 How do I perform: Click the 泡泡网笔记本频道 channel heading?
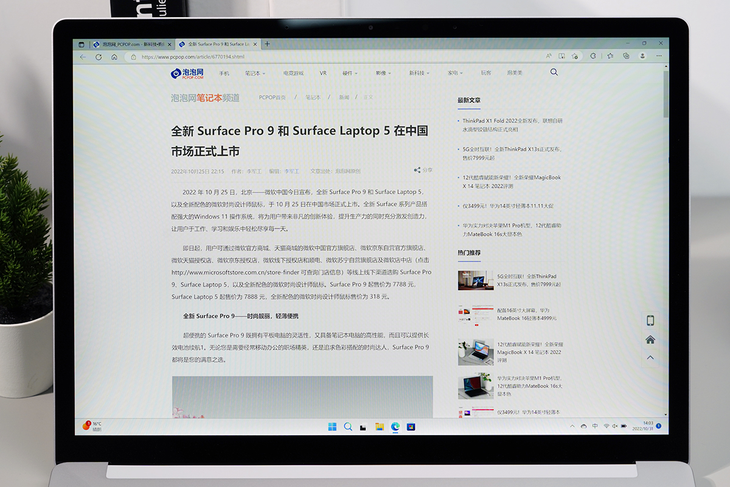point(205,98)
